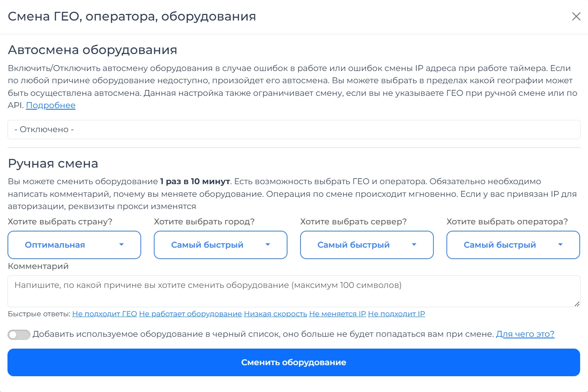Pick quick reply 'Не подходит IP'
Viewport: 588px width, 392px height.
click(396, 314)
